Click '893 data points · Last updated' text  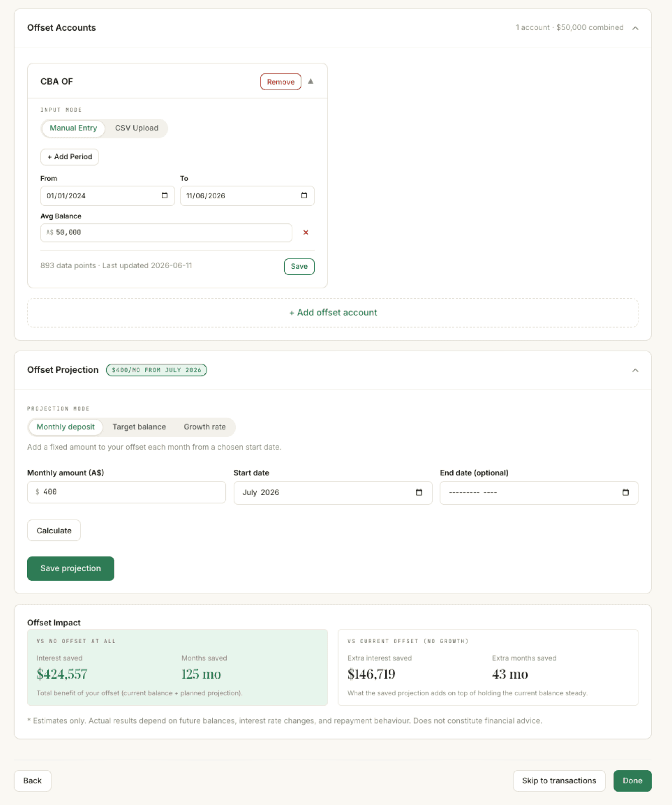click(116, 266)
